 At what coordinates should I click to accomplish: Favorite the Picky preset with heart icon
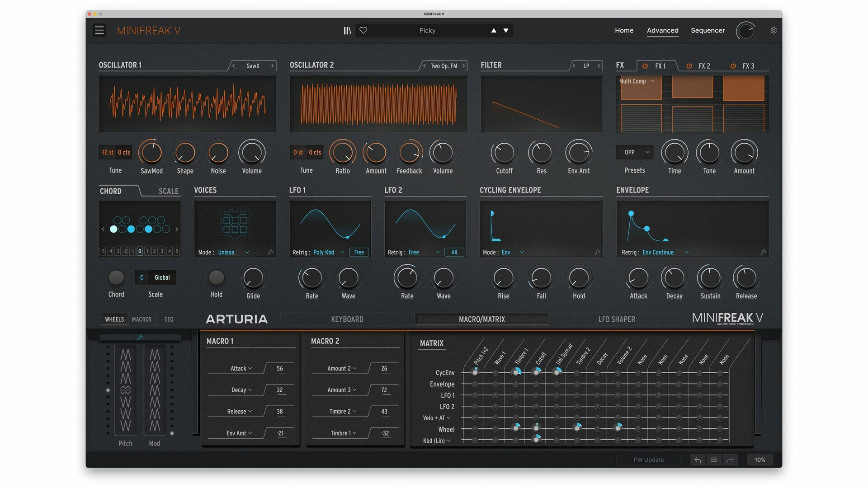pyautogui.click(x=363, y=30)
